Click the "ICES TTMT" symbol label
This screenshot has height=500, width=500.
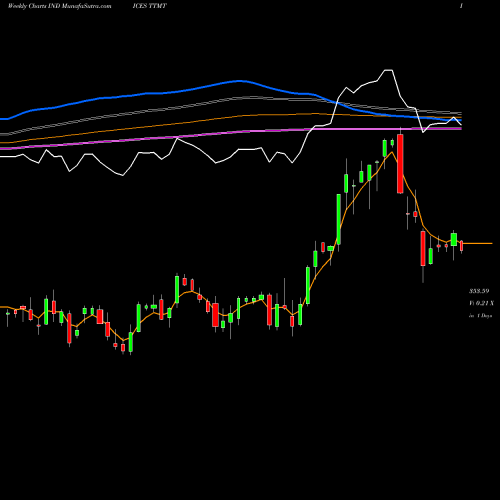[149, 6]
